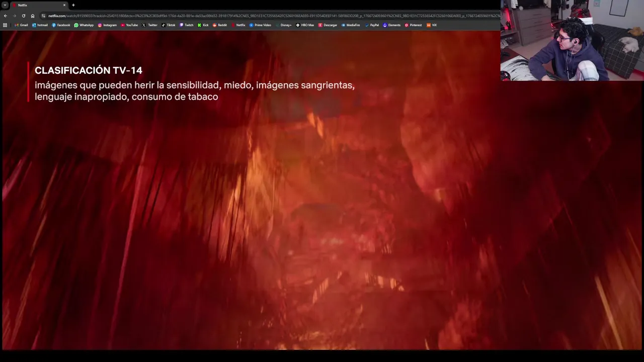
Task: Open the Instagram bookmark
Action: coord(107,25)
